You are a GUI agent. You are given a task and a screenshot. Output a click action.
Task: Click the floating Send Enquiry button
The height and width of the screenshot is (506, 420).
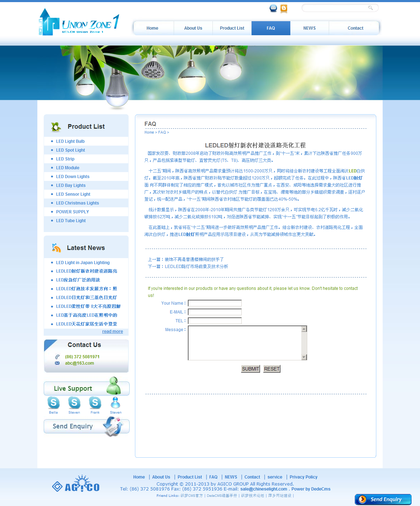[383, 499]
